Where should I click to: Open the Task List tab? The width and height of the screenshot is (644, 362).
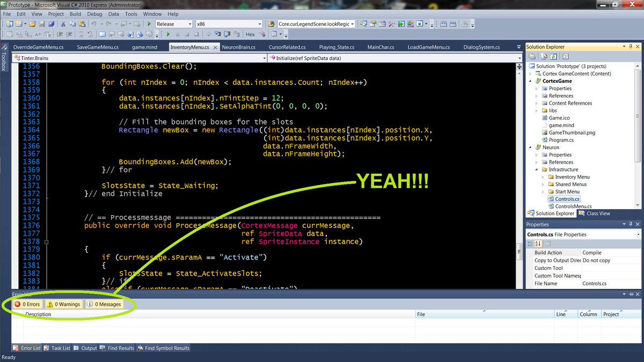pos(57,348)
